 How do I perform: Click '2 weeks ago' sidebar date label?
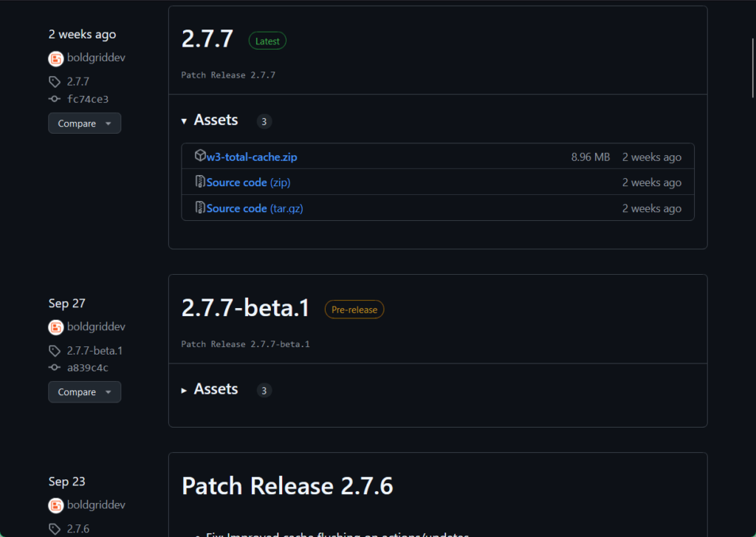point(83,34)
